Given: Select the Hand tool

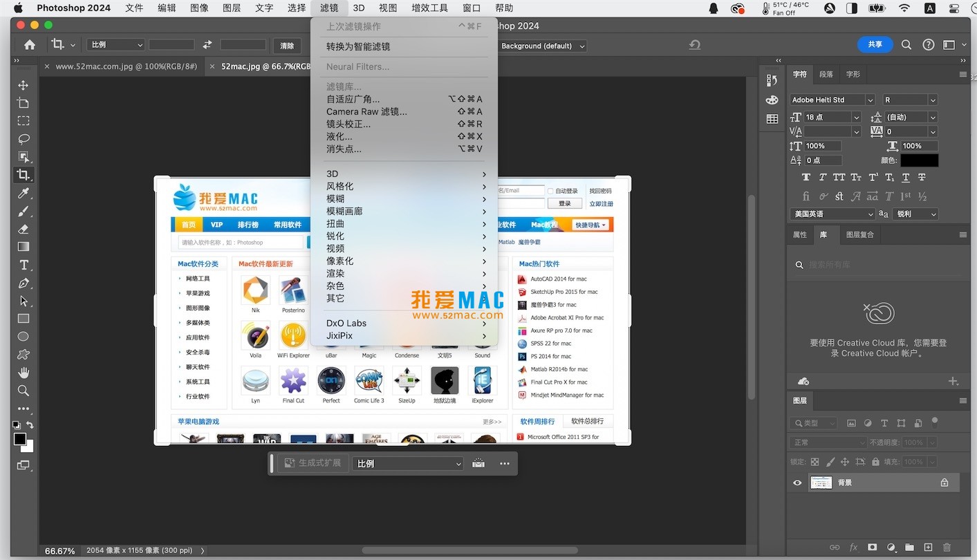Looking at the screenshot, I should [23, 372].
